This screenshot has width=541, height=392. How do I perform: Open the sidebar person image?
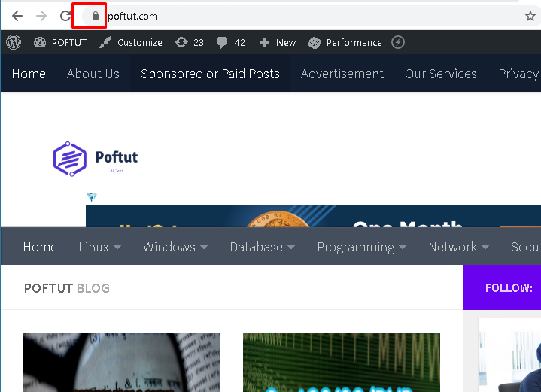[x=510, y=355]
